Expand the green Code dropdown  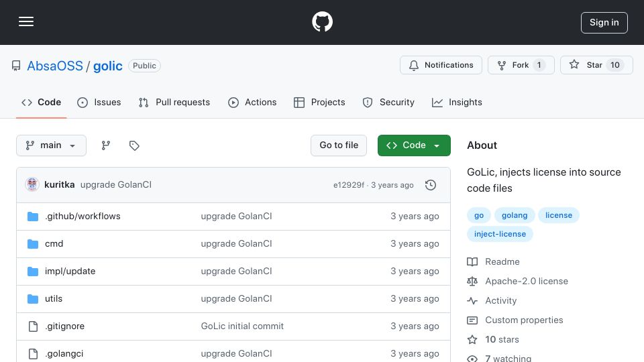point(414,145)
